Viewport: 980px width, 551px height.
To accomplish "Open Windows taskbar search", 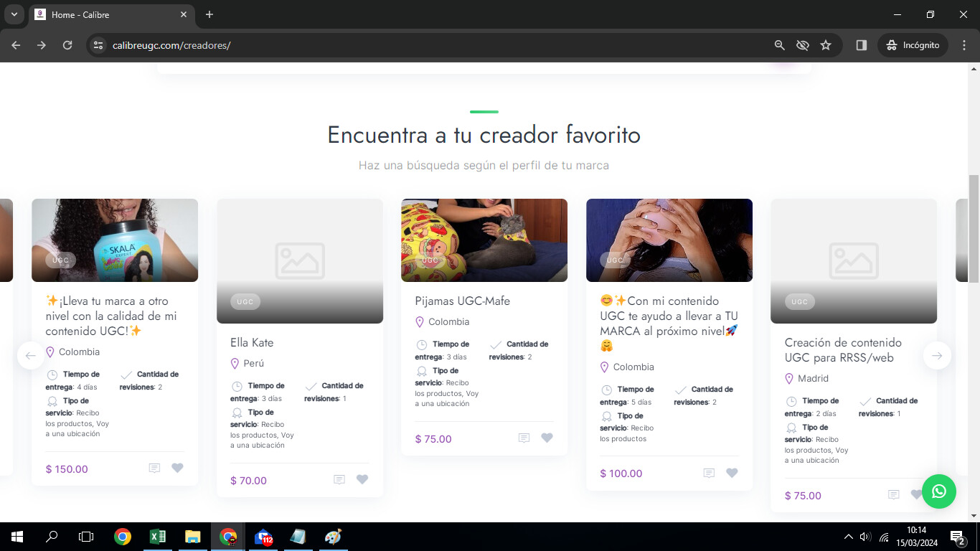I will click(52, 536).
